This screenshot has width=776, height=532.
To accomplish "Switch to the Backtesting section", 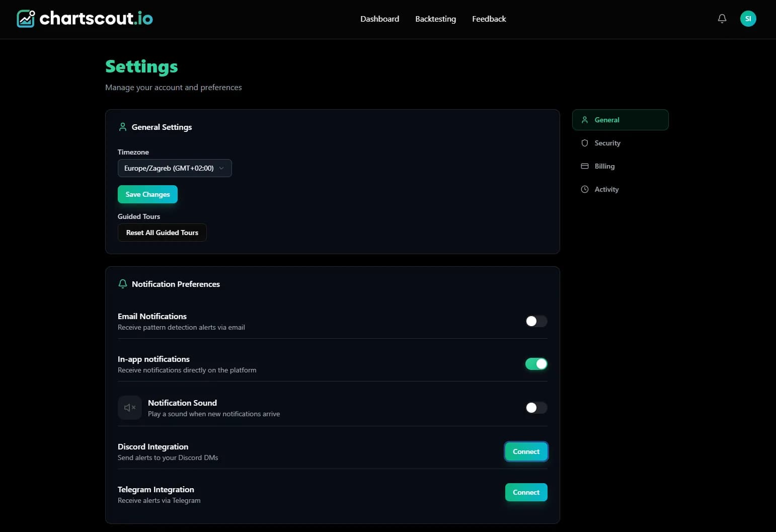I will [x=435, y=19].
